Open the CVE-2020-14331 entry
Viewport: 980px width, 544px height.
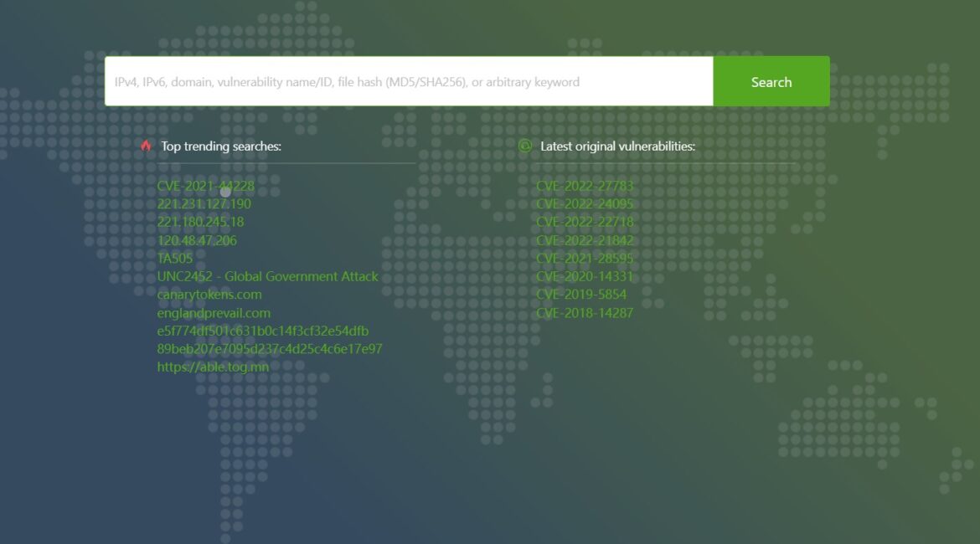click(586, 276)
